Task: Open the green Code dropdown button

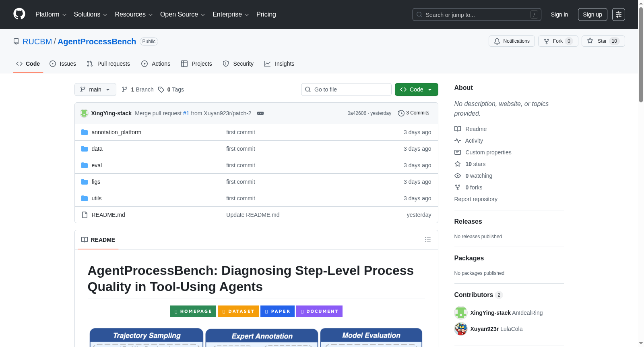Action: pos(417,89)
